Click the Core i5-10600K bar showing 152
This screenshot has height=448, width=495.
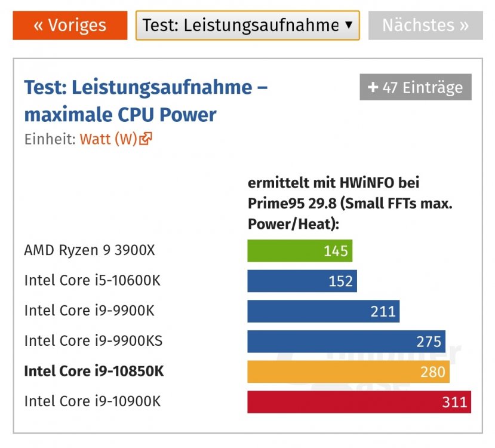click(302, 281)
